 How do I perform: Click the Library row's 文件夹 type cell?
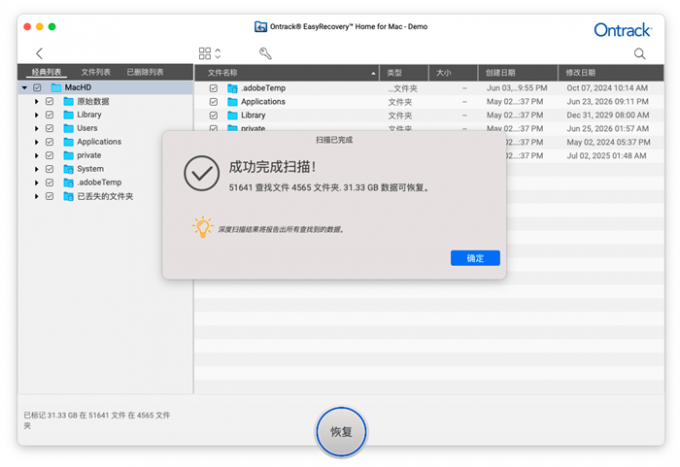click(x=400, y=116)
